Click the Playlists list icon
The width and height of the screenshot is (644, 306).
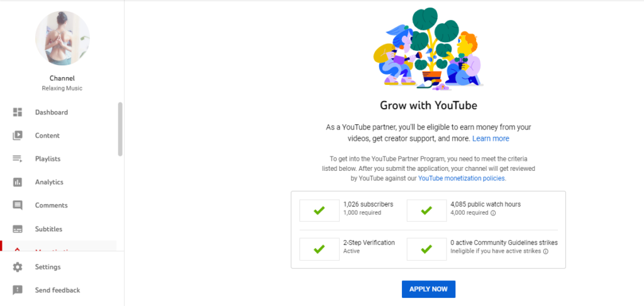(x=18, y=159)
